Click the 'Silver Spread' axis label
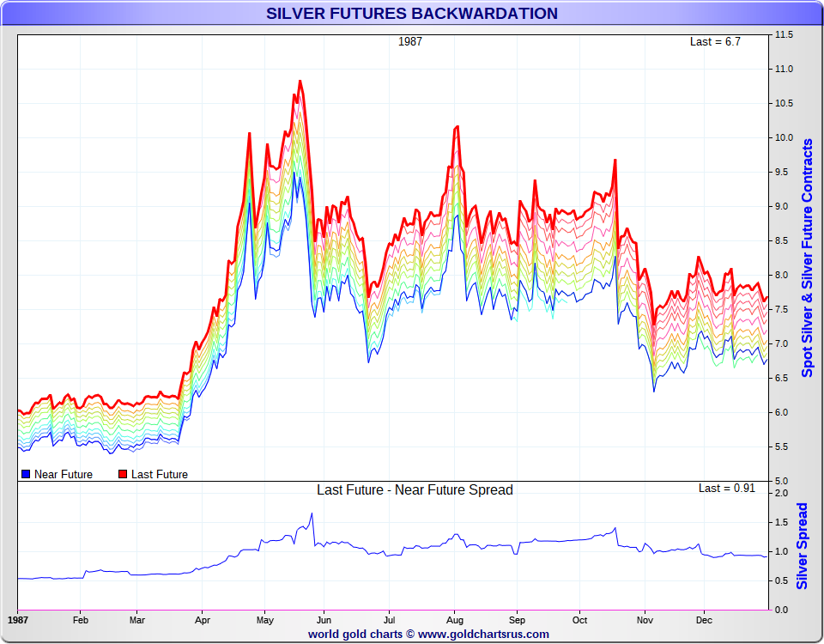This screenshot has height=644, width=824. pyautogui.click(x=802, y=546)
